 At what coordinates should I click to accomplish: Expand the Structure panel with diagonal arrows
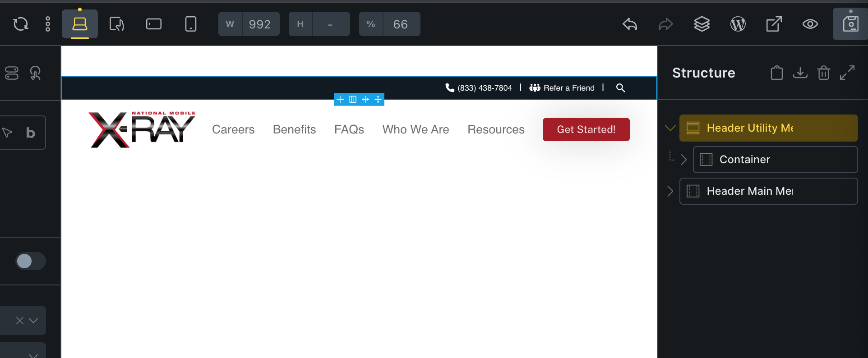click(847, 73)
